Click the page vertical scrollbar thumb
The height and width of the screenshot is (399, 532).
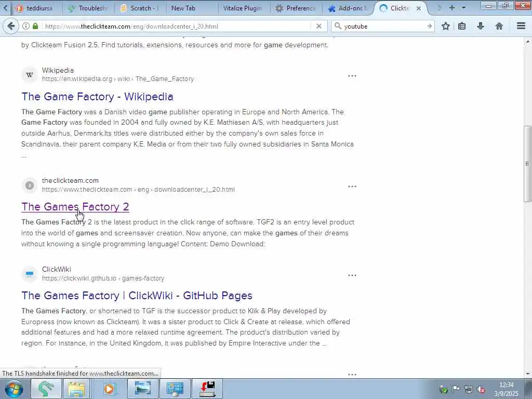coord(527,164)
